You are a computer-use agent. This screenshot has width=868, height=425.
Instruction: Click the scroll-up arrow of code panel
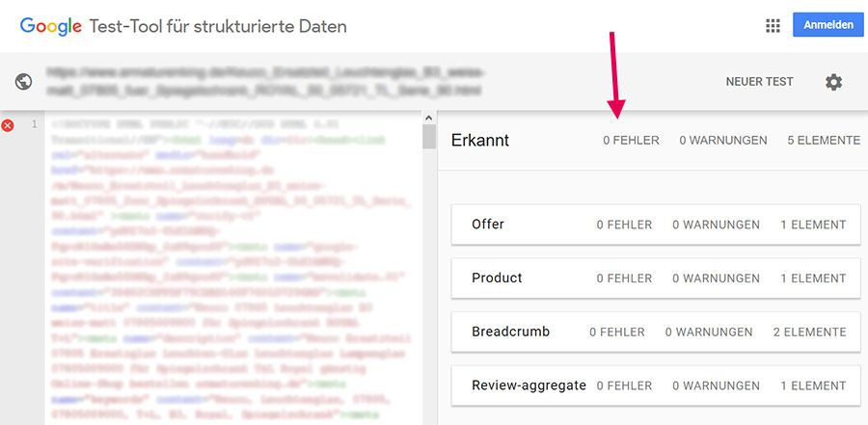429,118
